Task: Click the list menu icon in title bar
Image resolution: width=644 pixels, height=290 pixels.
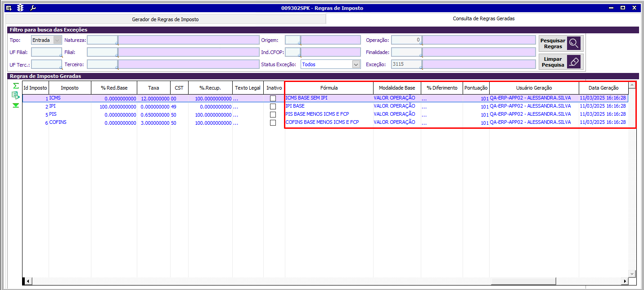Action: coord(8,8)
